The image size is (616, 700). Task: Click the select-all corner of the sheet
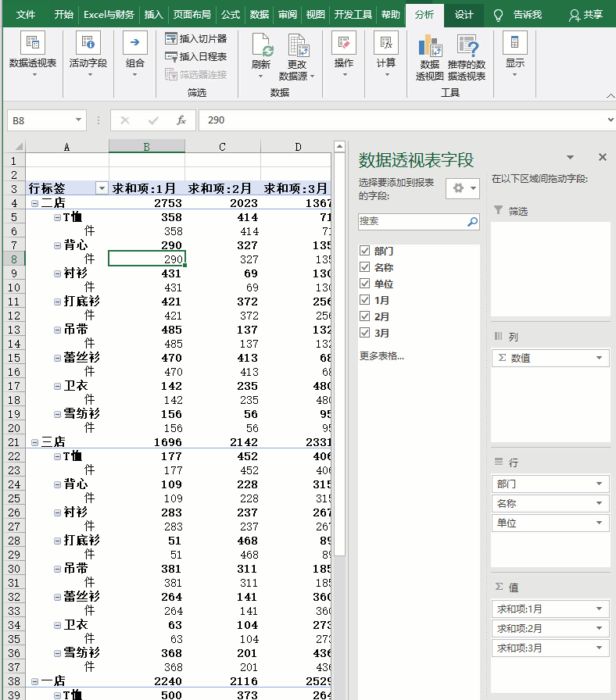click(x=15, y=146)
